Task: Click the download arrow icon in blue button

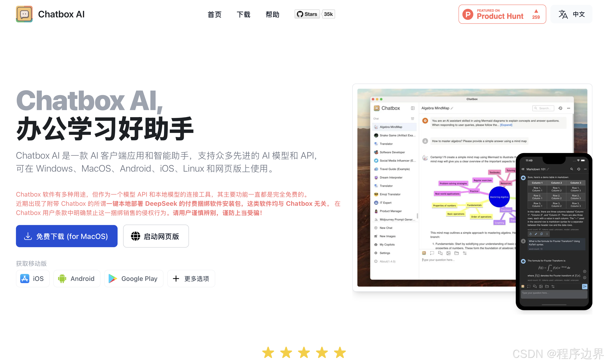Action: tap(28, 236)
